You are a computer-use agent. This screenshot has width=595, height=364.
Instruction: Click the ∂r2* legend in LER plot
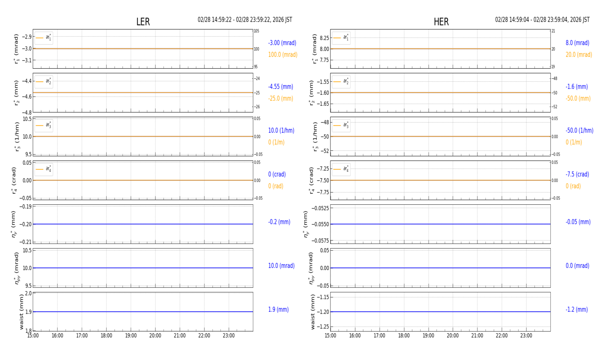(x=44, y=82)
